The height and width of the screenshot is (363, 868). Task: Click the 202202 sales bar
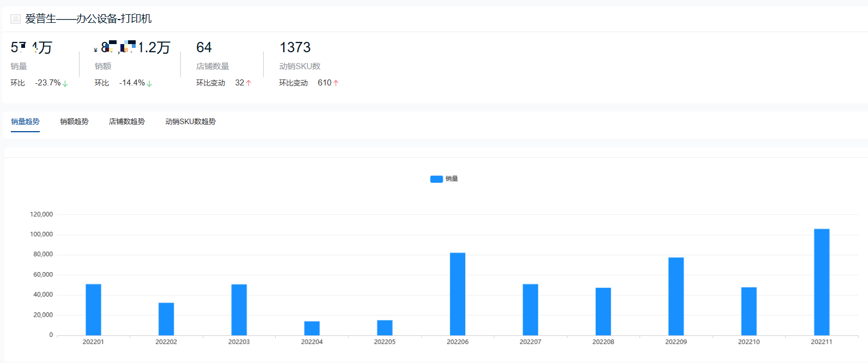tap(166, 319)
